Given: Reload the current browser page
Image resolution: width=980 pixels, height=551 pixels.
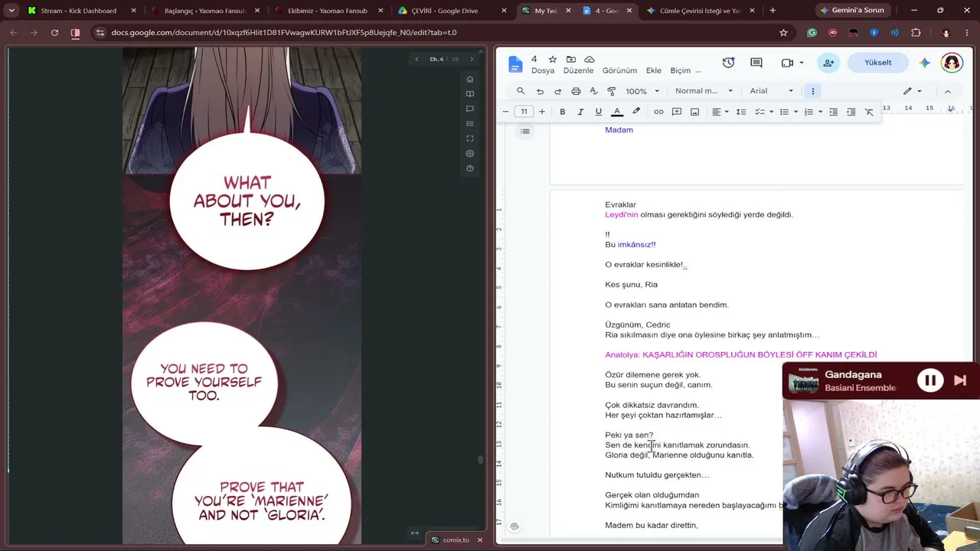Looking at the screenshot, I should point(54,33).
